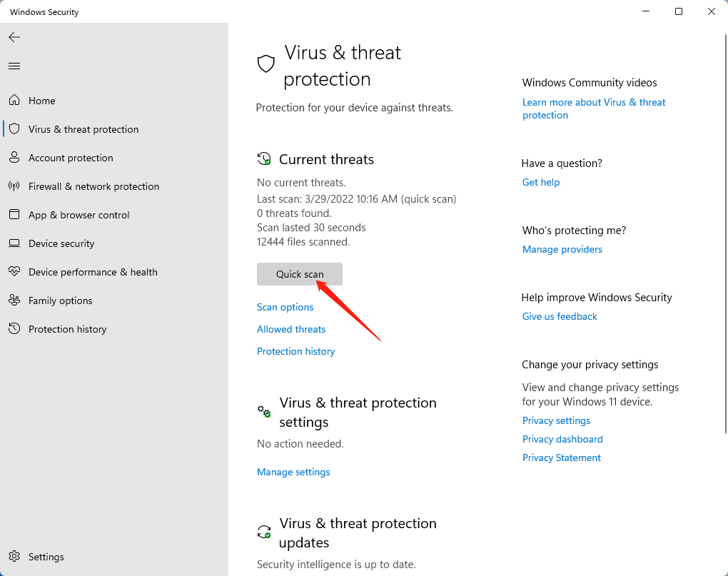
Task: Click Give us feedback link
Action: tap(560, 316)
